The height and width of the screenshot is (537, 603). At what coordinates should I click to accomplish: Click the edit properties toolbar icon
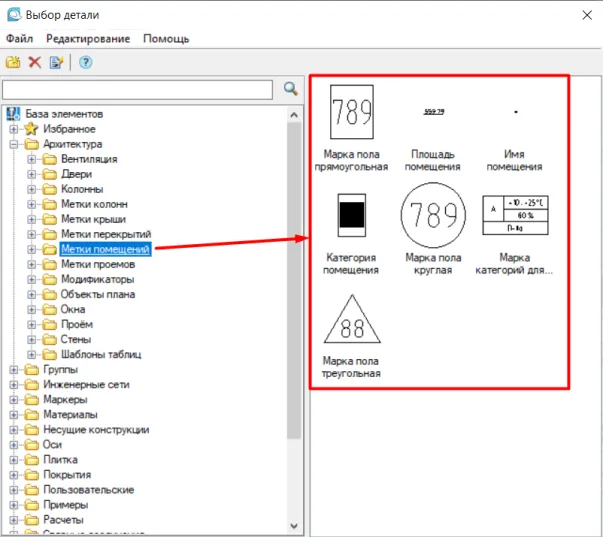pos(56,62)
